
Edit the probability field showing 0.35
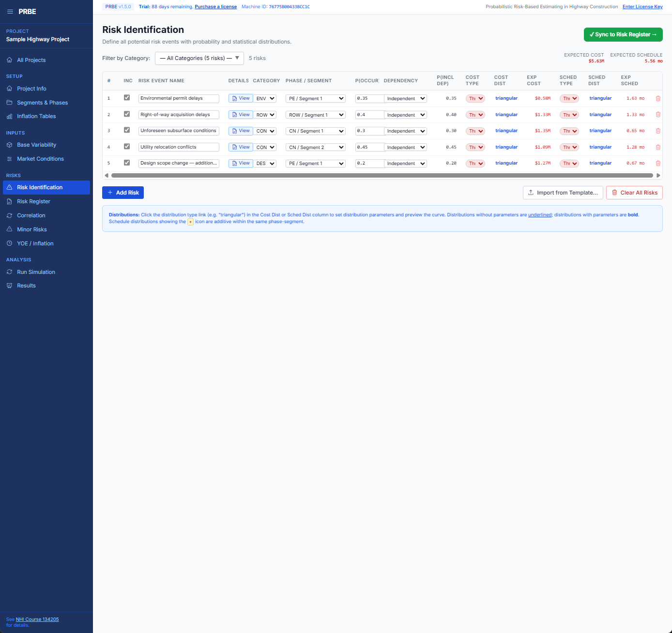coord(369,98)
